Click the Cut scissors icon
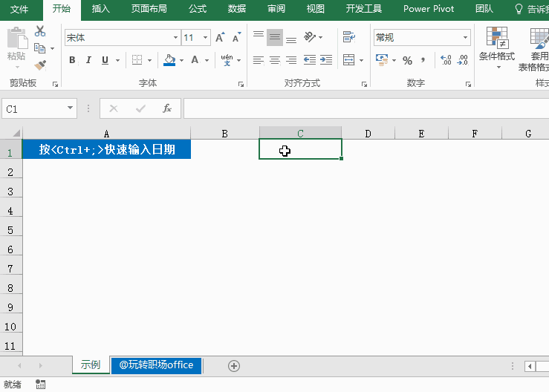Viewport: 549px width, 392px height. (x=40, y=31)
